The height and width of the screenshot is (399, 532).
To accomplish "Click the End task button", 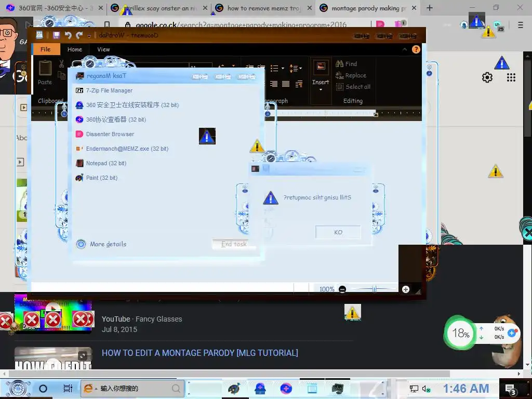I will (x=234, y=244).
